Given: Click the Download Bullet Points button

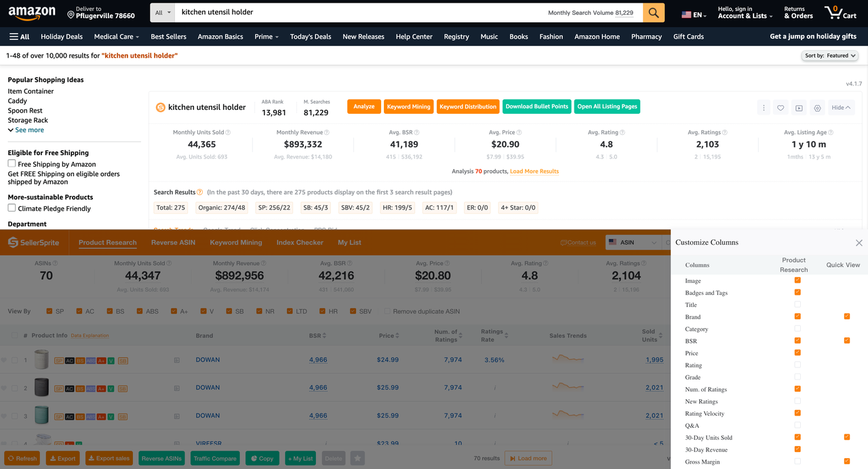Looking at the screenshot, I should coord(537,106).
